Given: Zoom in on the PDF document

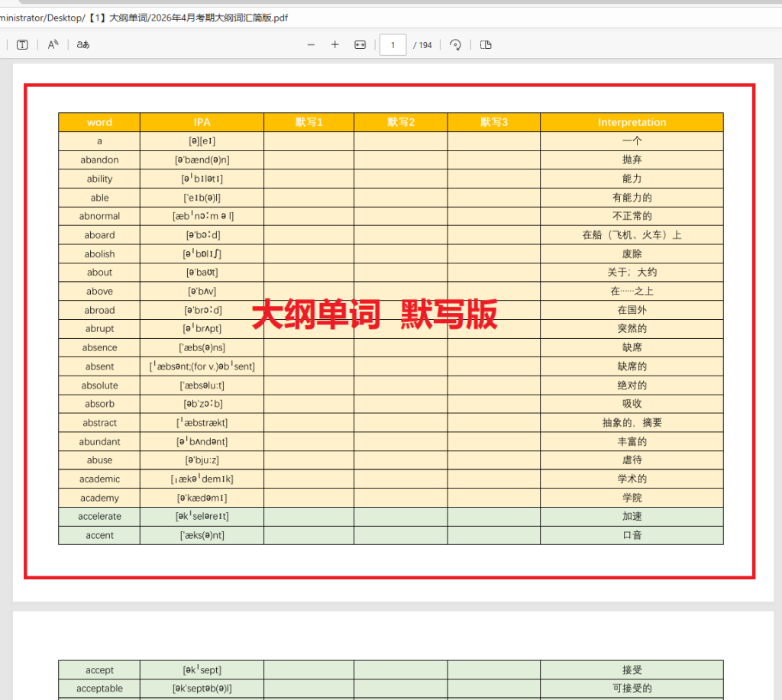Looking at the screenshot, I should pyautogui.click(x=334, y=45).
